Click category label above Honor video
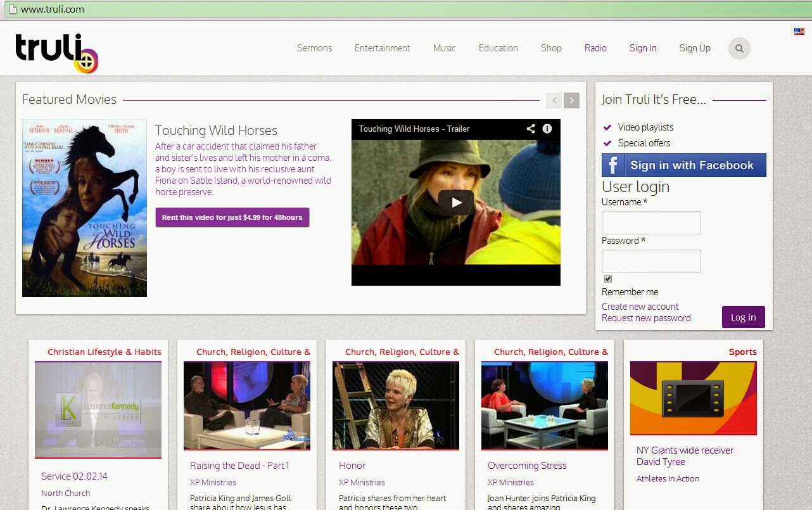 (x=402, y=352)
